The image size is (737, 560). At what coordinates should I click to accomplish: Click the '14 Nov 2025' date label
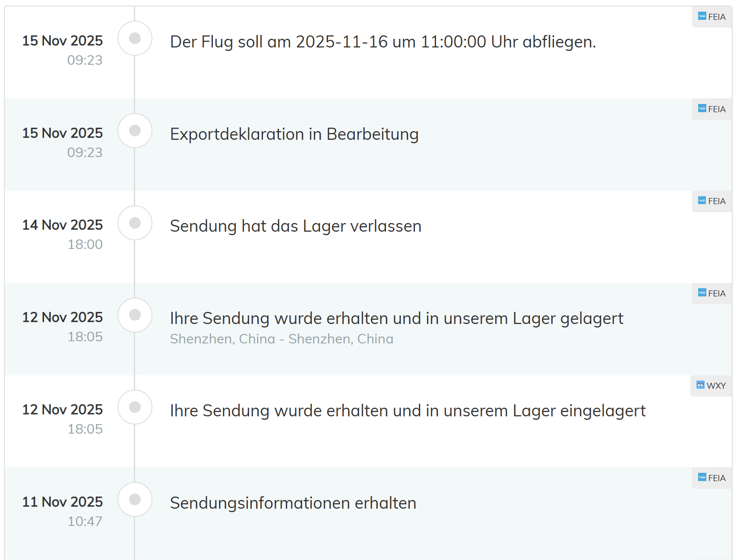(x=63, y=225)
